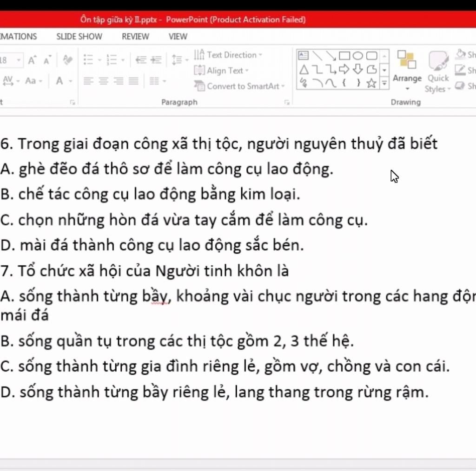Viewport: 476px width, 471px height.
Task: Open line spacing options
Action: (x=177, y=60)
